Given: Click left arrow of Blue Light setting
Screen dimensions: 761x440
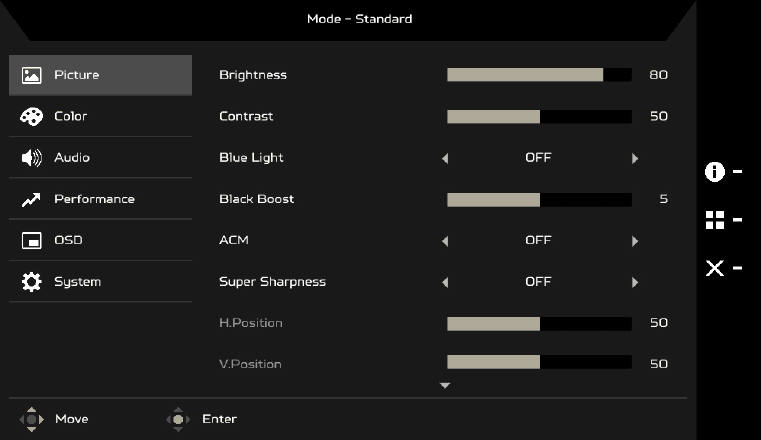Looking at the screenshot, I should 445,158.
